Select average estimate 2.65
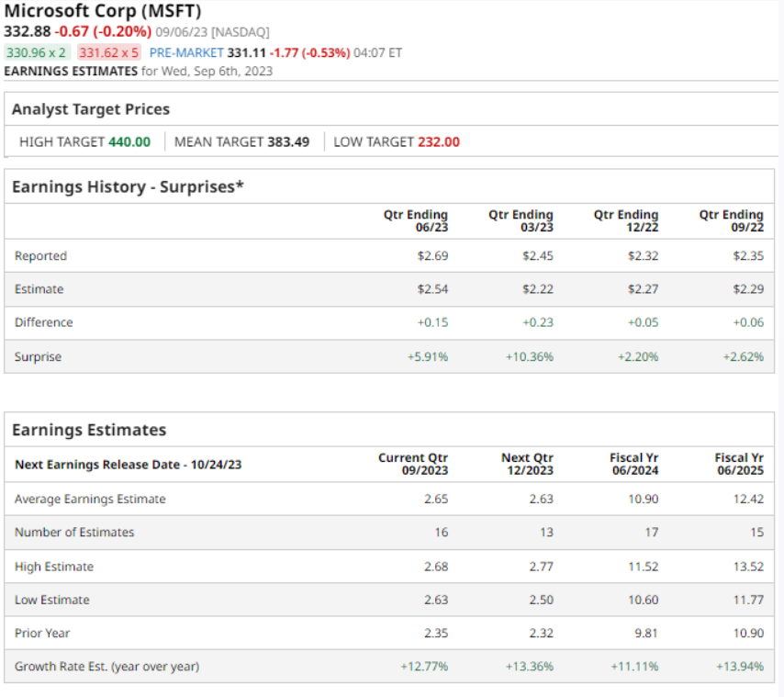Image resolution: width=784 pixels, height=697 pixels. pos(436,499)
